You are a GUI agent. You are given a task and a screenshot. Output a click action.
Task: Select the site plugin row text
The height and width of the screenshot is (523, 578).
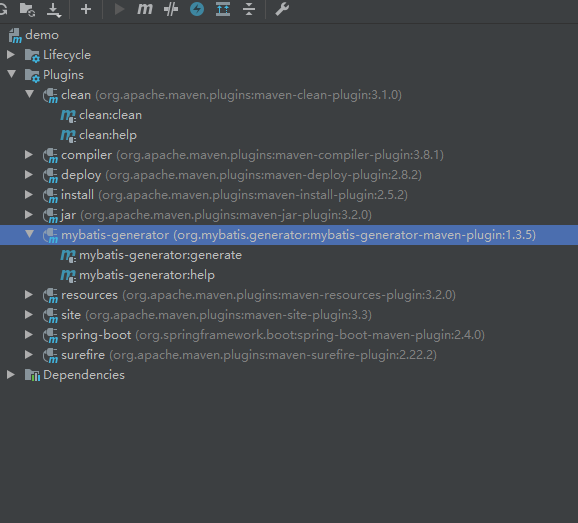pyautogui.click(x=216, y=315)
